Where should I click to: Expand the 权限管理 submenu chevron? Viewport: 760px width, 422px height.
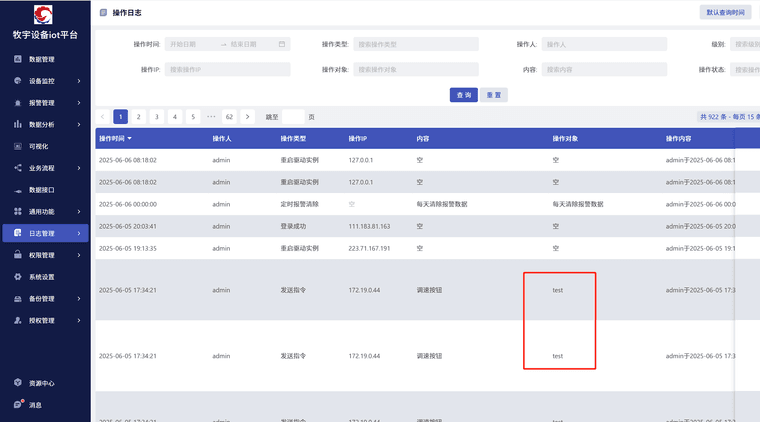tap(79, 255)
